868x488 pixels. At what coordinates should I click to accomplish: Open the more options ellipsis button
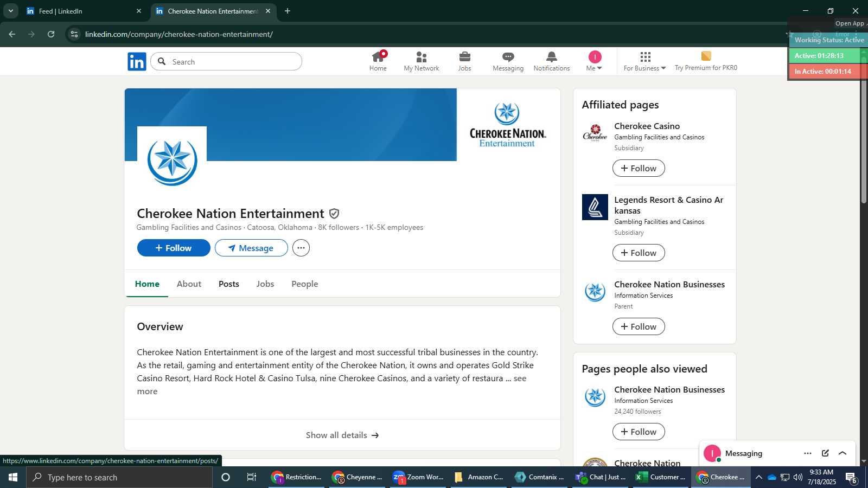(x=301, y=248)
